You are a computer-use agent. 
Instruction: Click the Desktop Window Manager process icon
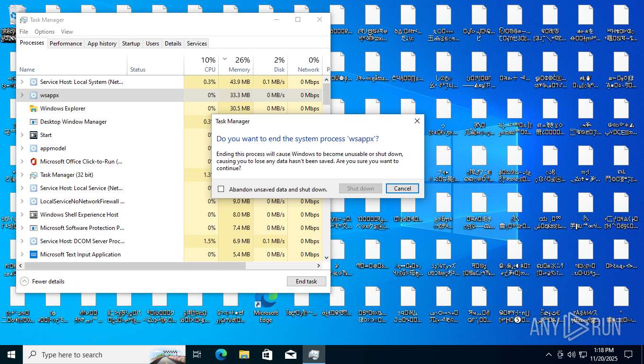click(34, 122)
